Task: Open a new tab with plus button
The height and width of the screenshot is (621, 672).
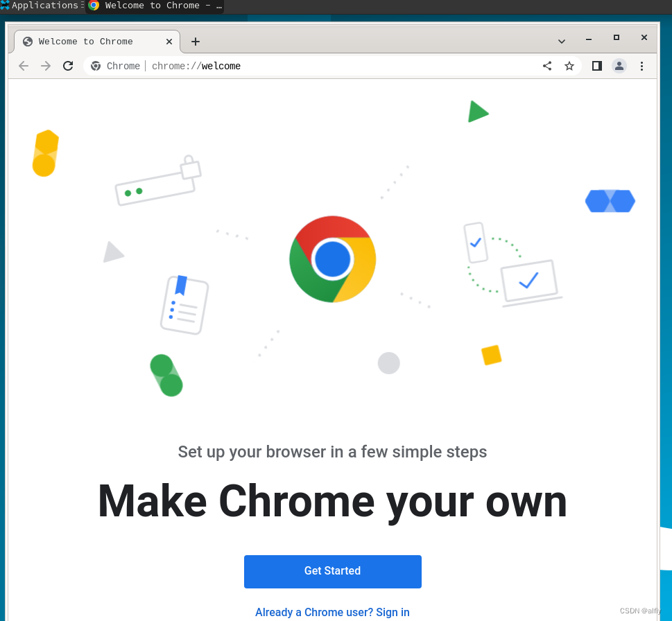Action: click(x=196, y=42)
